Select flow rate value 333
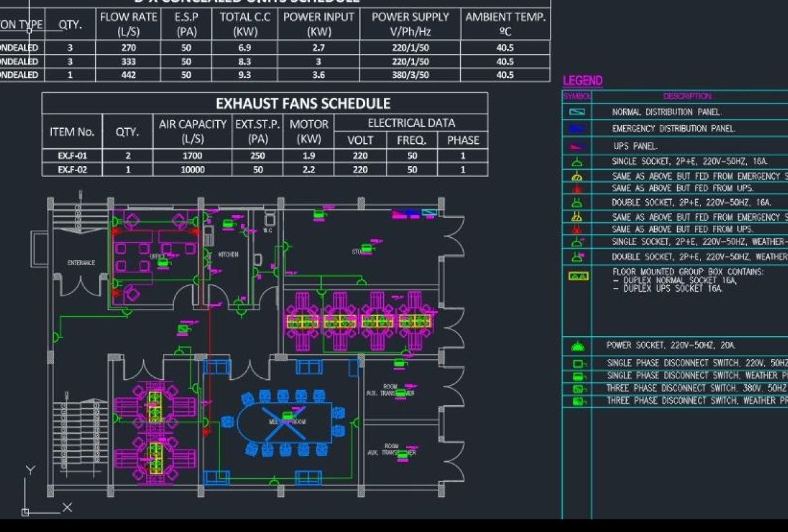 pyautogui.click(x=128, y=62)
